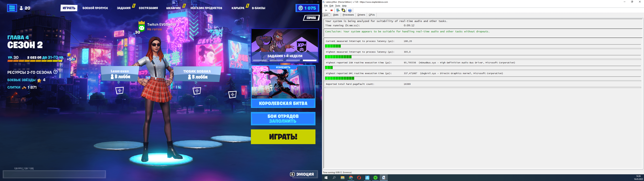Screen dimensions: 644x181
Task: Open File Explorer from the taskbar
Action: [342, 178]
